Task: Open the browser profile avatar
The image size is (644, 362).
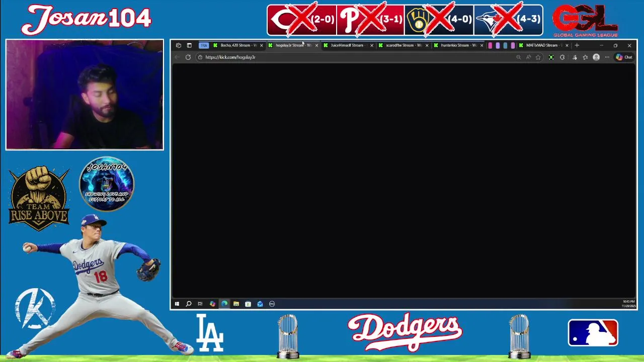Action: [596, 57]
